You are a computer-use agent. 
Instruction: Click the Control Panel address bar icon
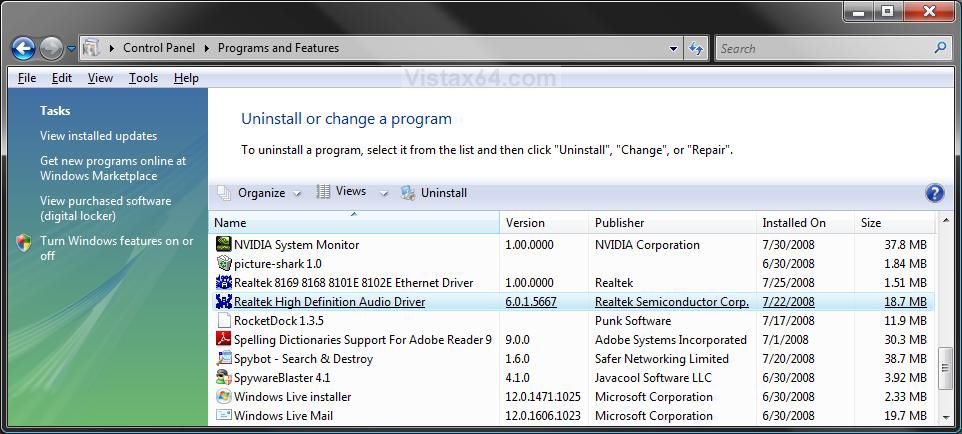(91, 48)
